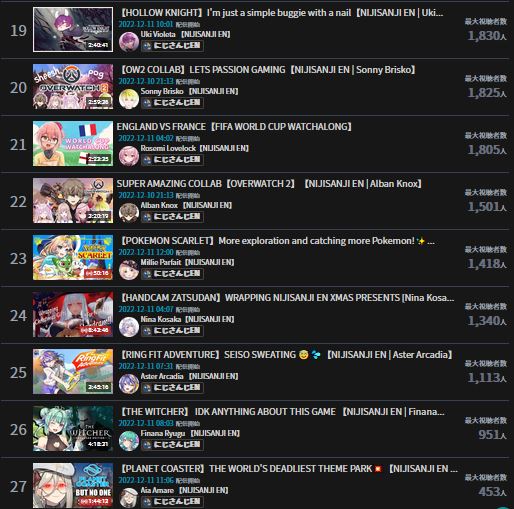
Task: Click Rosemi Lovelock's channel avatar icon
Action: pyautogui.click(x=129, y=156)
